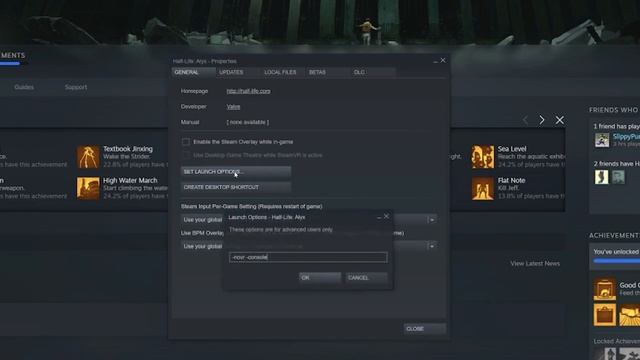Image resolution: width=640 pixels, height=360 pixels.
Task: Minimize the Half-Life: Alyx Properties window
Action: click(435, 61)
